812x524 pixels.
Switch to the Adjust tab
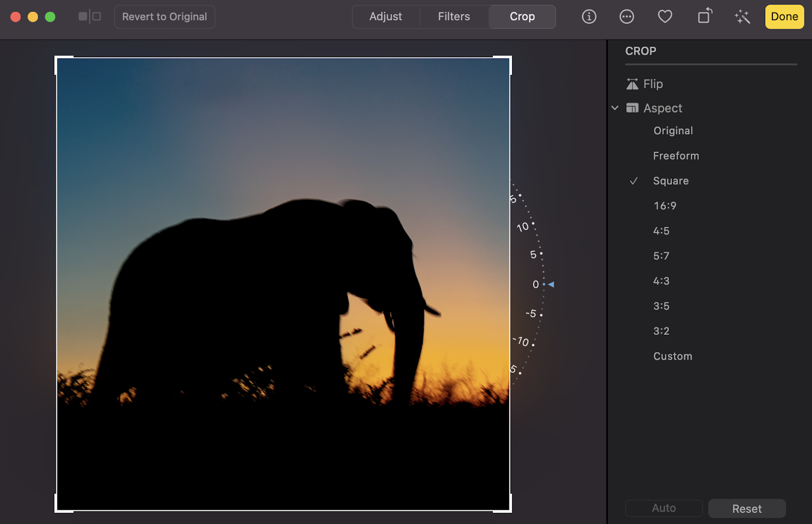[x=386, y=16]
